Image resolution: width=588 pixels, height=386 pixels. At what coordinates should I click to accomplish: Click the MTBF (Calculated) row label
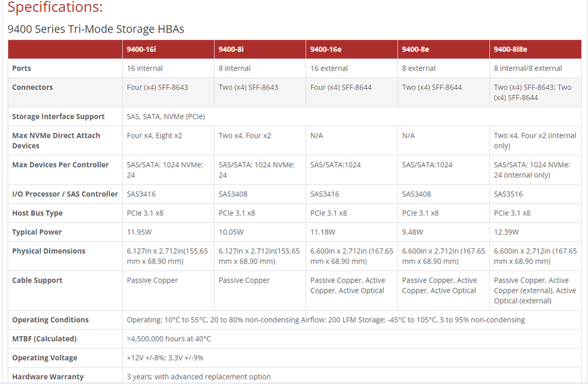[44, 339]
